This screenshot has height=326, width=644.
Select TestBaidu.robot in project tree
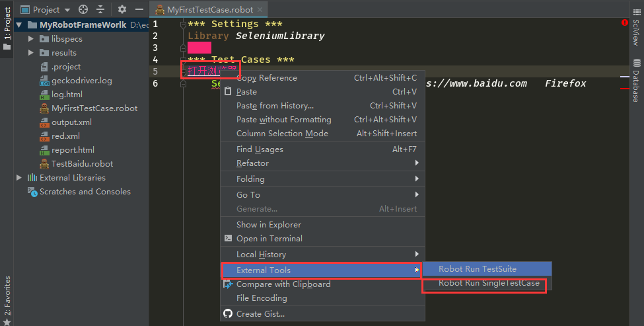82,164
